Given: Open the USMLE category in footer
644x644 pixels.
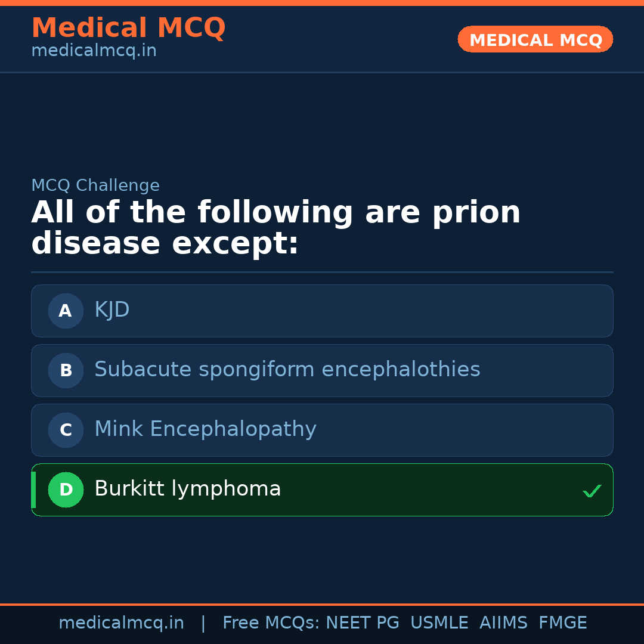Looking at the screenshot, I should [439, 623].
